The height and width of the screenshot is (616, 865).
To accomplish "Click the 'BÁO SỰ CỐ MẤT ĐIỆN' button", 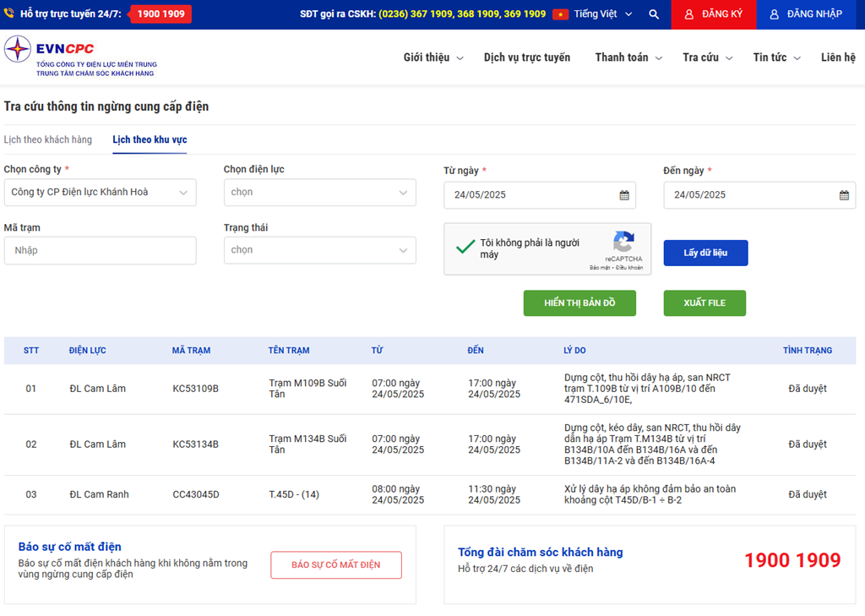I will pyautogui.click(x=335, y=565).
